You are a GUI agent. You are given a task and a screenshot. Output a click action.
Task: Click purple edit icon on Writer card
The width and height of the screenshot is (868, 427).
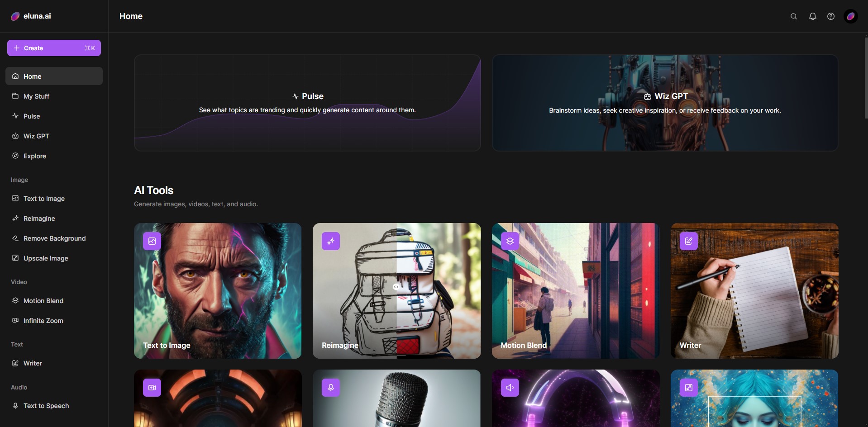click(x=689, y=241)
